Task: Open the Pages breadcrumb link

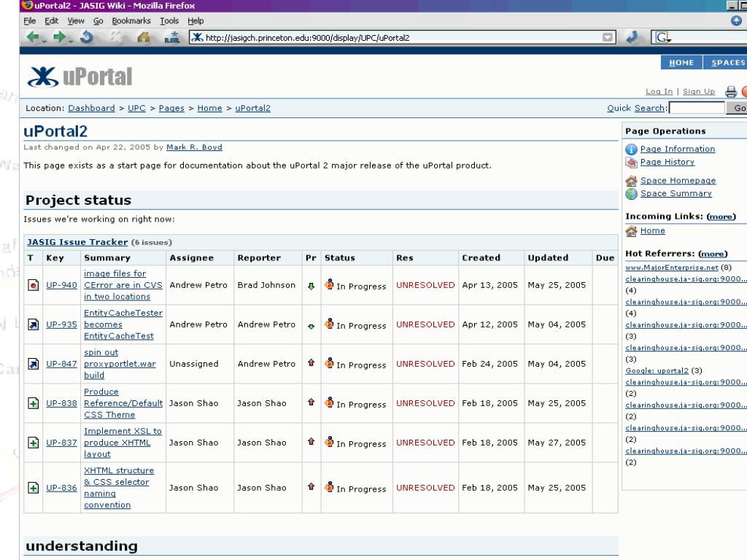Action: click(x=171, y=108)
